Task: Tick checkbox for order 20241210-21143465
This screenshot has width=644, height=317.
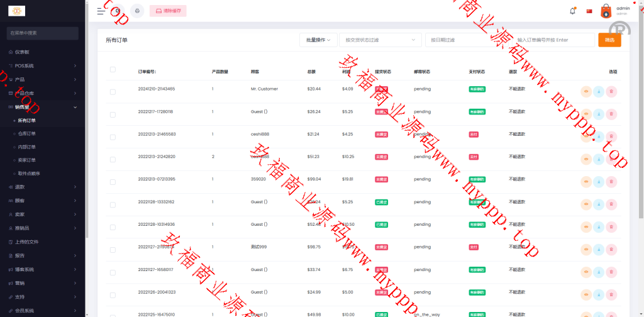Action: [x=113, y=92]
